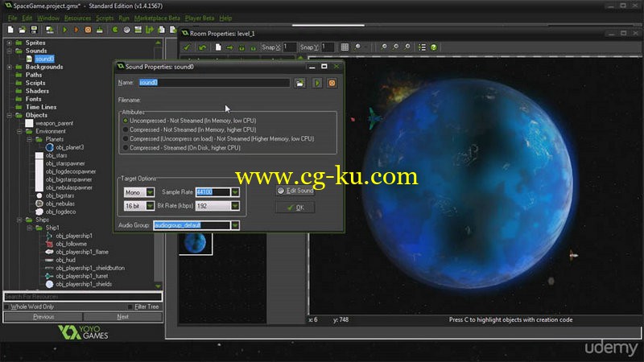Undo last action in Room Properties toolbar

click(202, 47)
